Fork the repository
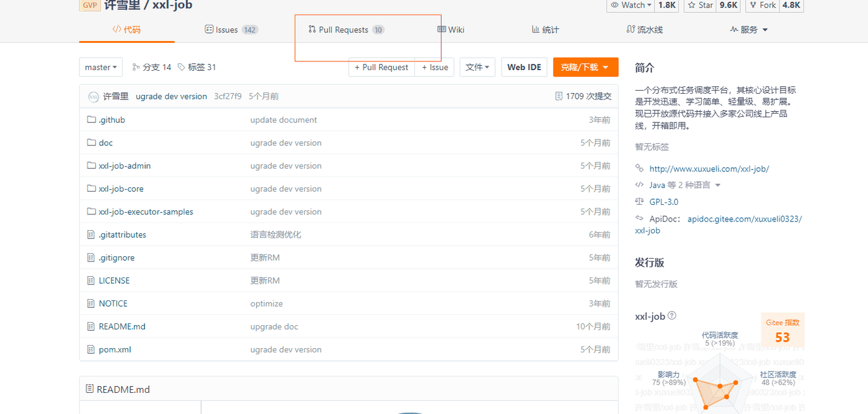Image resolution: width=868 pixels, height=414 pixels. pos(762,5)
